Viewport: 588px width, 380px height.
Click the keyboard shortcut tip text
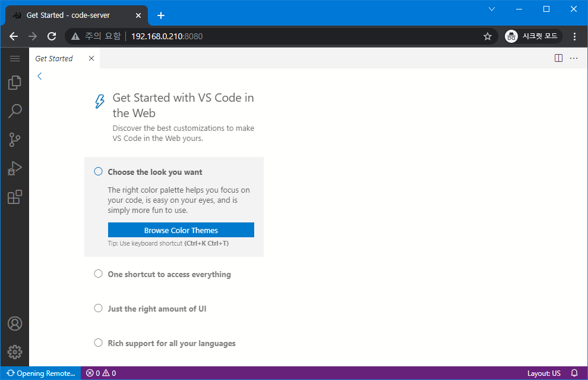168,243
